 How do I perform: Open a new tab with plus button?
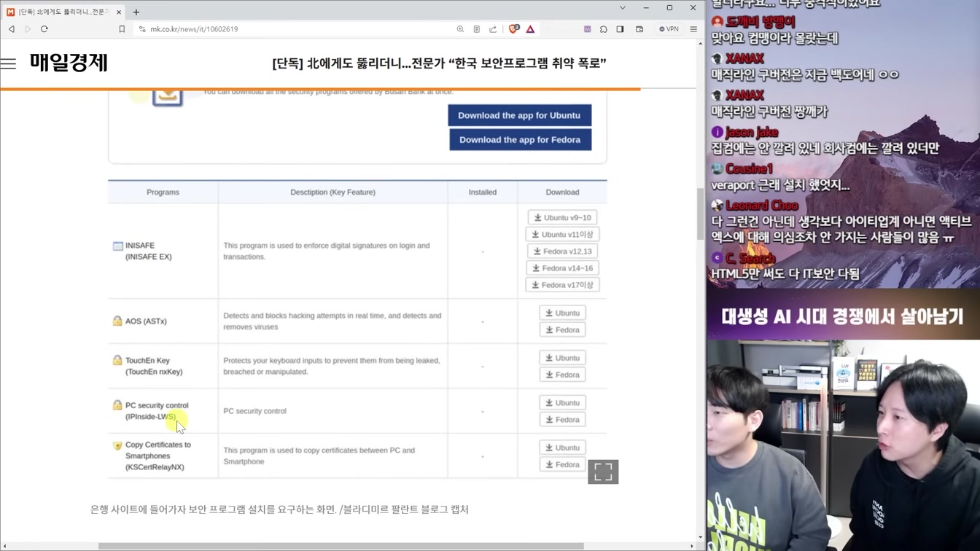point(136,12)
